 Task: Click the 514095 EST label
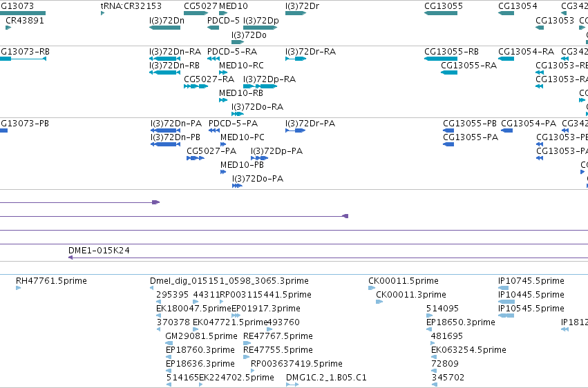coord(442,309)
